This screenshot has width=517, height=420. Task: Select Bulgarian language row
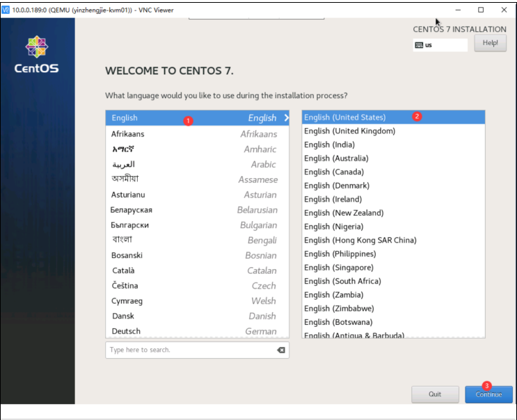pos(197,225)
